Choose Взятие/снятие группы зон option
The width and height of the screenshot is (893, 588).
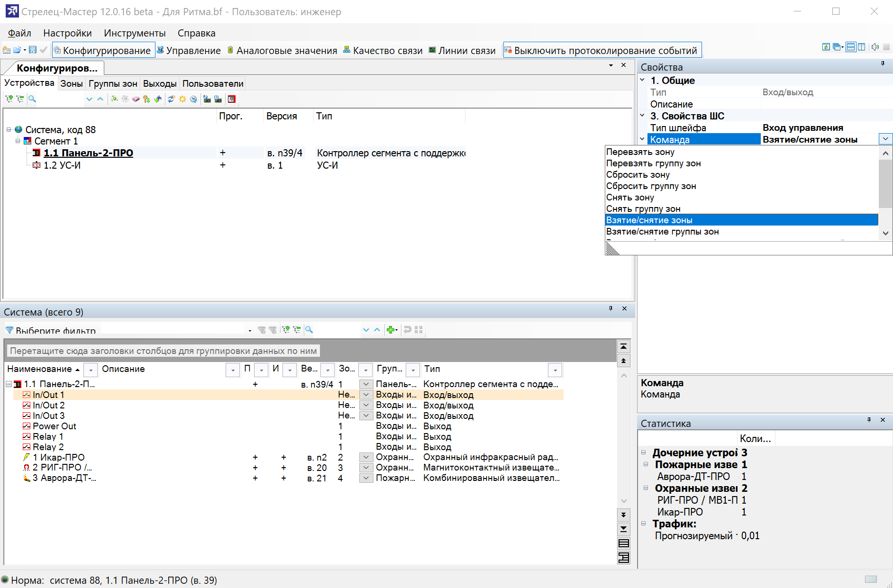click(x=741, y=232)
